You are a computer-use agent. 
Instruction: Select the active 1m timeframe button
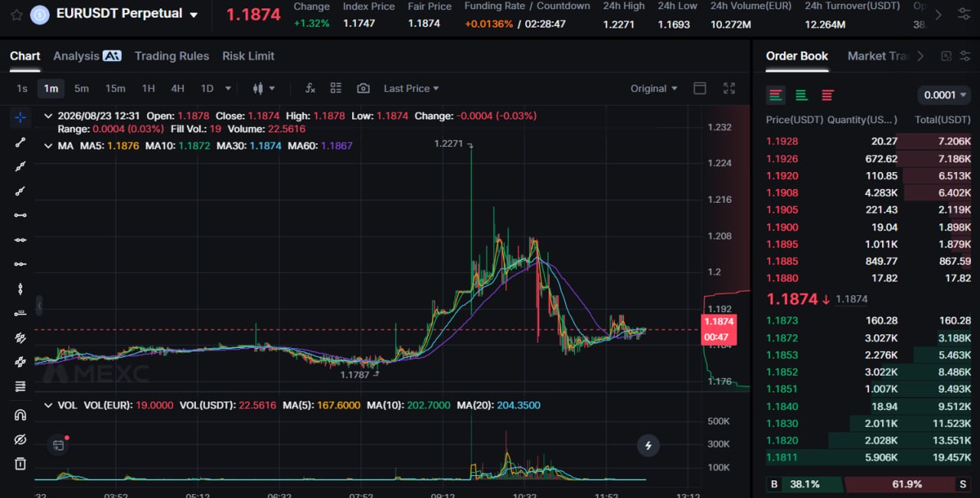point(51,88)
